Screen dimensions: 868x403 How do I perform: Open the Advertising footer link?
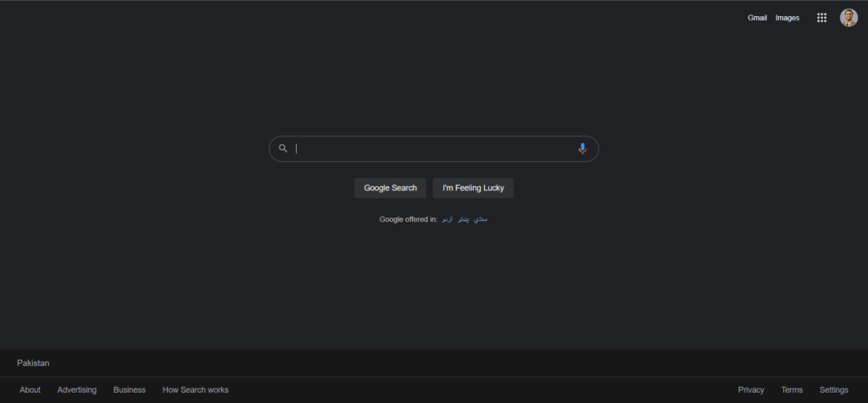(x=77, y=389)
